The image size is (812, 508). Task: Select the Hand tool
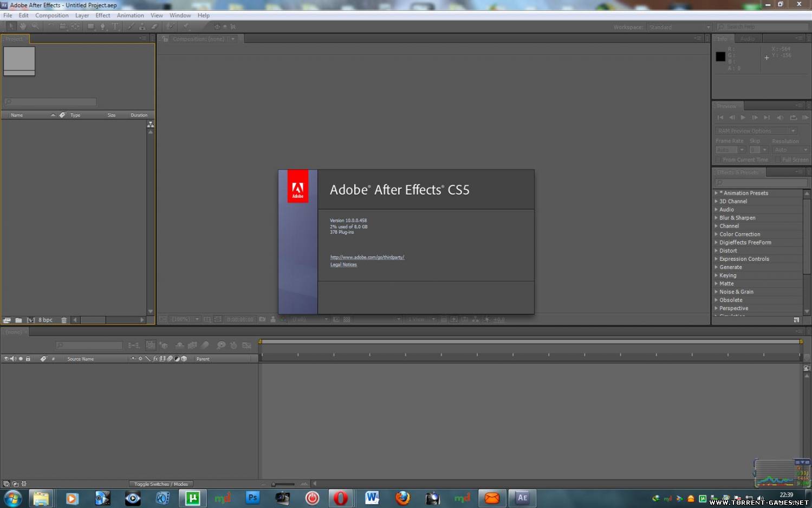coord(23,26)
